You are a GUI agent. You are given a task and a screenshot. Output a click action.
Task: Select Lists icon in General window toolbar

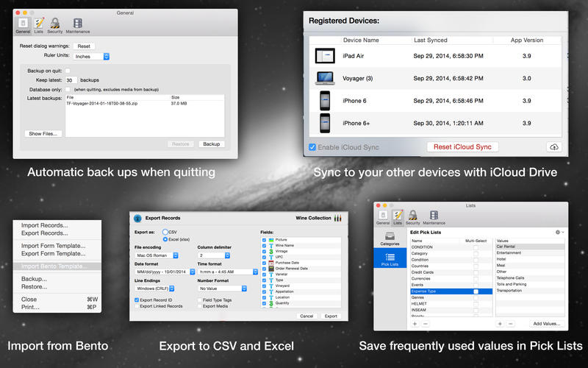(x=39, y=26)
